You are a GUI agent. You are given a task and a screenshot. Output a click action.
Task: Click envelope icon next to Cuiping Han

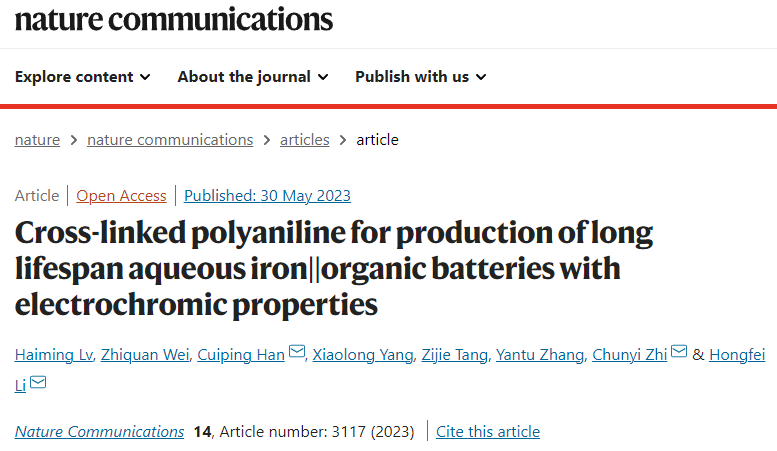click(297, 353)
